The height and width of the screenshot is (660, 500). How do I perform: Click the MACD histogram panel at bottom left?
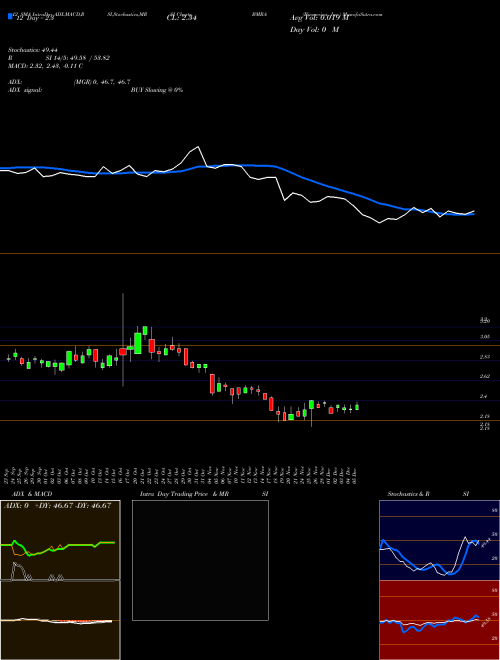(x=60, y=620)
